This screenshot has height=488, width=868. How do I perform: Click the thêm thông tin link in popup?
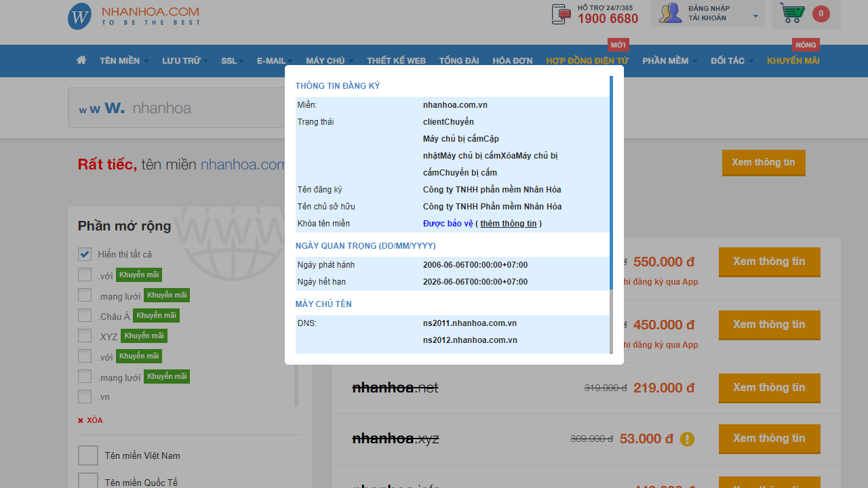tap(509, 224)
